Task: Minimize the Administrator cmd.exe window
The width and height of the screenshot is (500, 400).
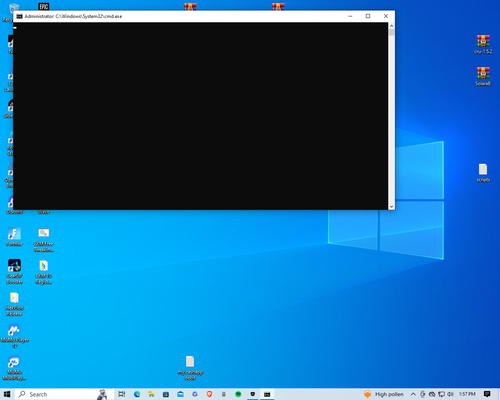Action: tap(350, 16)
